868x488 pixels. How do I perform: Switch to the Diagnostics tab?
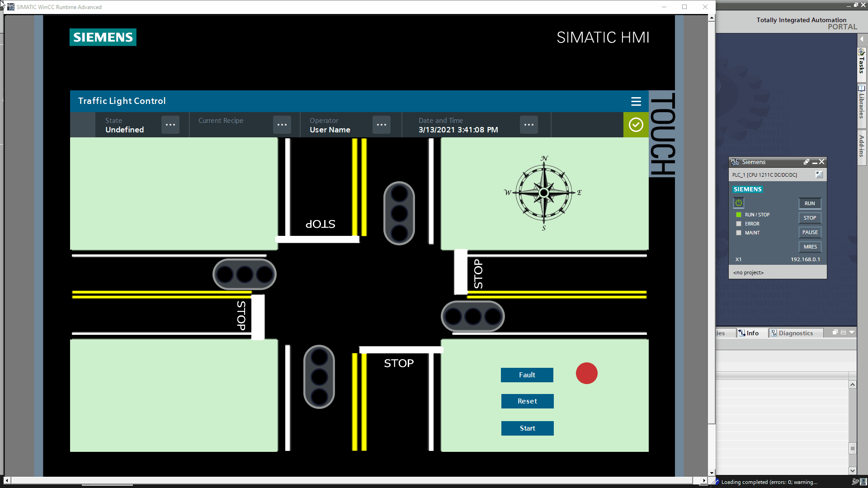795,333
